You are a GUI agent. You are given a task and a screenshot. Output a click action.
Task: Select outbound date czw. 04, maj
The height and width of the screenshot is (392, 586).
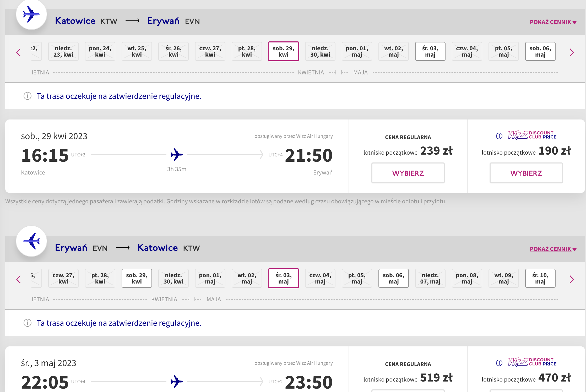467,51
